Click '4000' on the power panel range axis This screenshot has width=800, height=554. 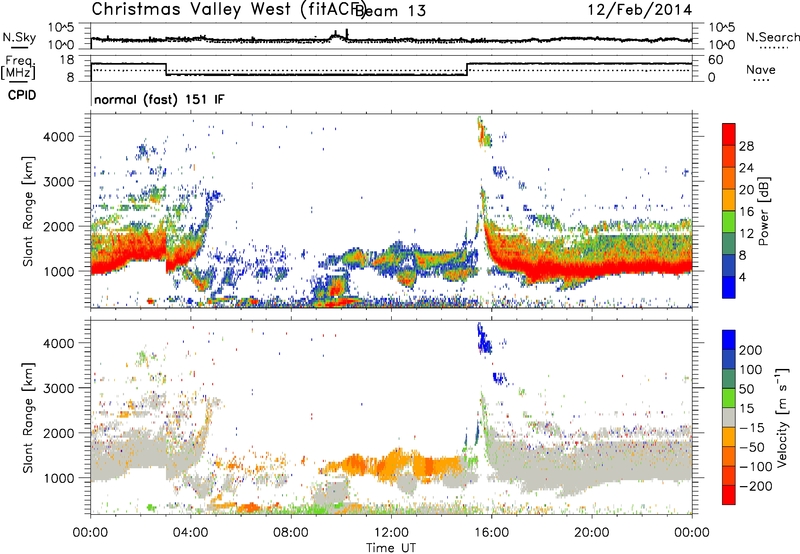[x=58, y=137]
